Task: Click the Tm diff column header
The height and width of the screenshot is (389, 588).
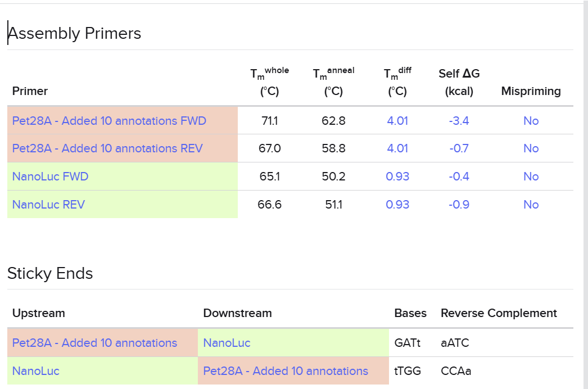Action: 397,82
